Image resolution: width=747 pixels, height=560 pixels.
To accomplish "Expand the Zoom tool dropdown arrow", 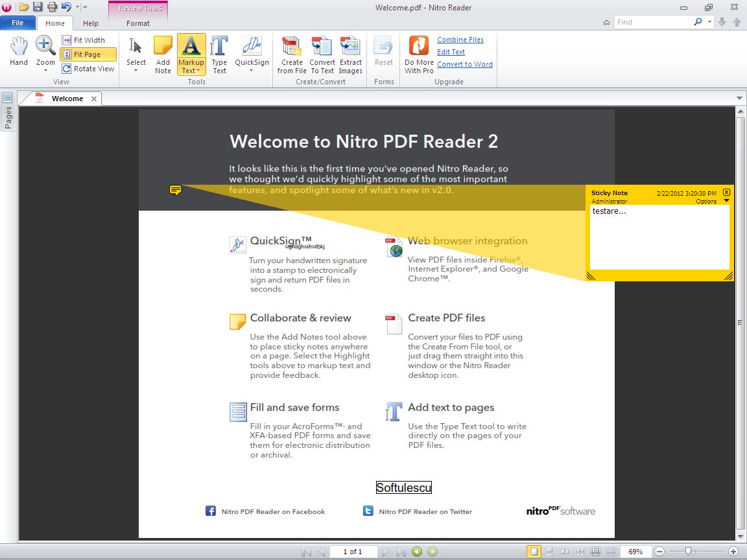I will click(x=46, y=71).
